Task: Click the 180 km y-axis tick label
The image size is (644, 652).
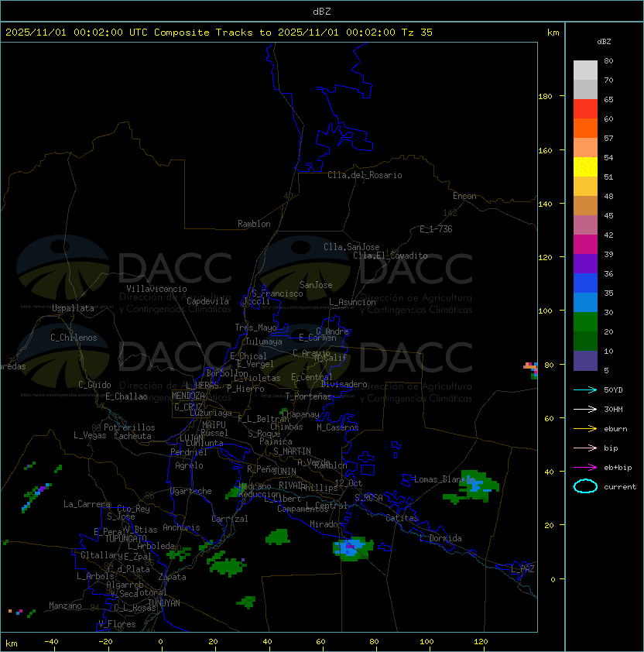Action: (x=545, y=97)
